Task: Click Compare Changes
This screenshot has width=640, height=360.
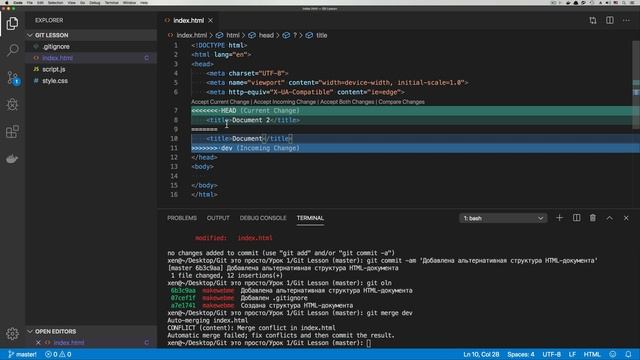Action: [402, 102]
